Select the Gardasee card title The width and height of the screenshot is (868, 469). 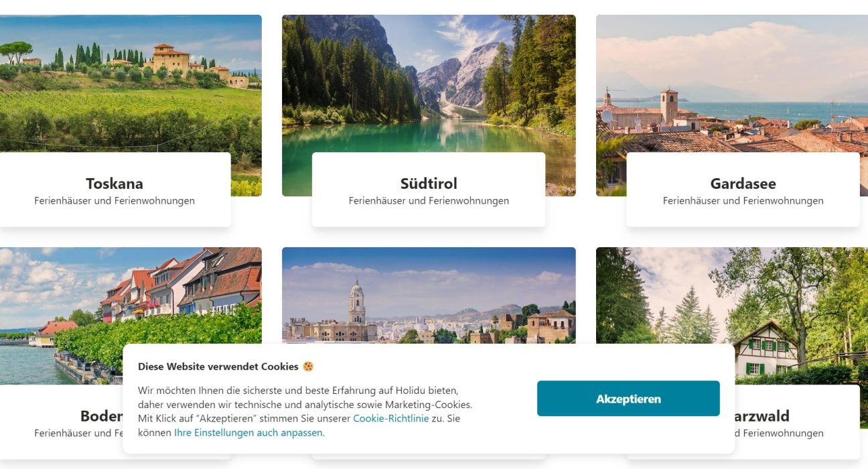(x=743, y=184)
